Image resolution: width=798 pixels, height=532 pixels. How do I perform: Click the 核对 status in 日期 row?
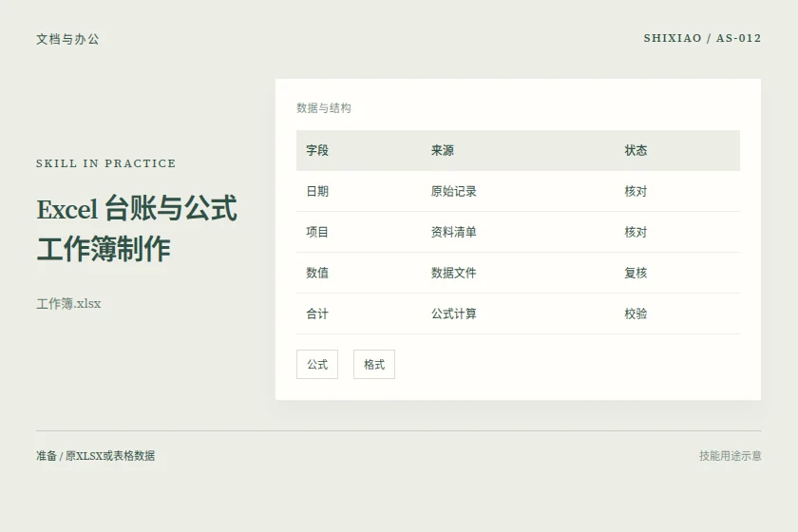pos(636,191)
